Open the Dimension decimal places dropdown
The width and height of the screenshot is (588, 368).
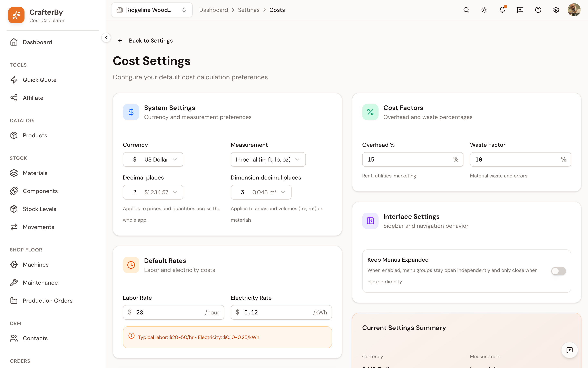point(261,192)
